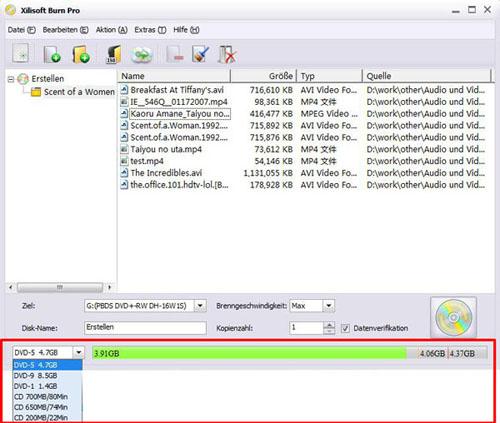Viewport: 500px width, 423px height.
Task: Select row Kaoru Amane_Taiyou no...
Action: 303,113
